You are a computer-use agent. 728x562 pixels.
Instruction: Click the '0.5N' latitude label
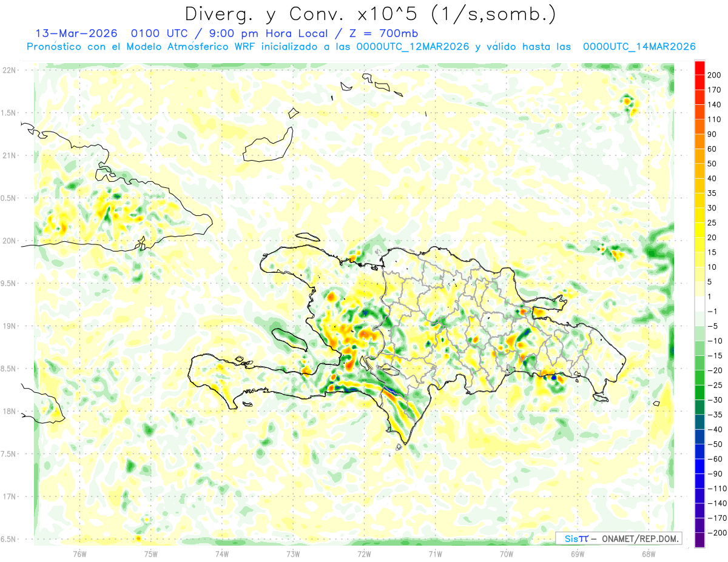[9, 198]
